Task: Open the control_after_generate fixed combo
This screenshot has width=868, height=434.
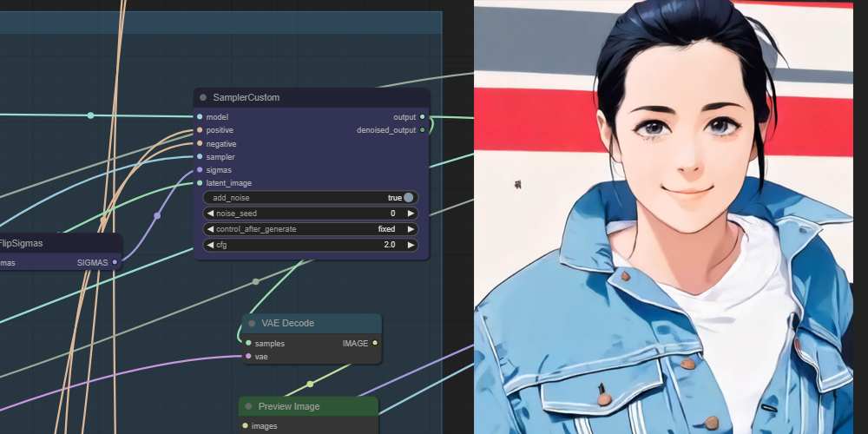Action: tap(311, 229)
